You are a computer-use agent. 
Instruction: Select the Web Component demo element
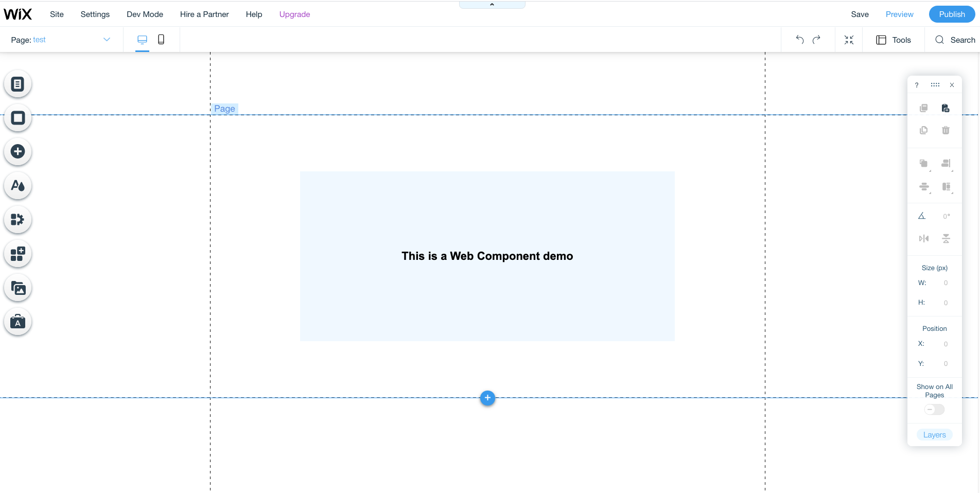[487, 256]
